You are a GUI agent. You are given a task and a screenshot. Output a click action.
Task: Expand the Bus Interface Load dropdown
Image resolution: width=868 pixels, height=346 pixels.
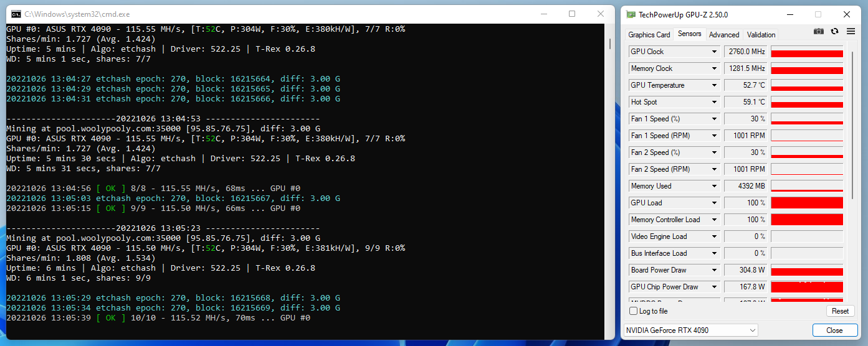tap(714, 253)
